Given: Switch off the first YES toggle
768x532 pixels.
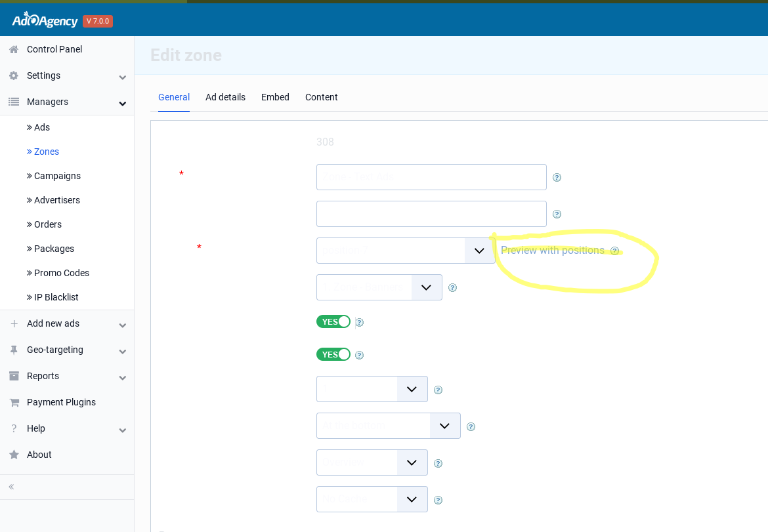Looking at the screenshot, I should [x=333, y=321].
